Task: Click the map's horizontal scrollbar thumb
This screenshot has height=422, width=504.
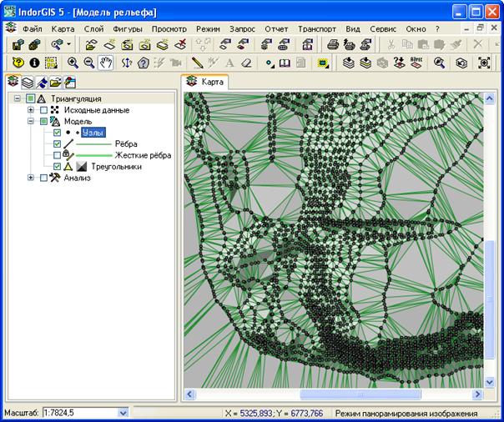Action: (360, 394)
